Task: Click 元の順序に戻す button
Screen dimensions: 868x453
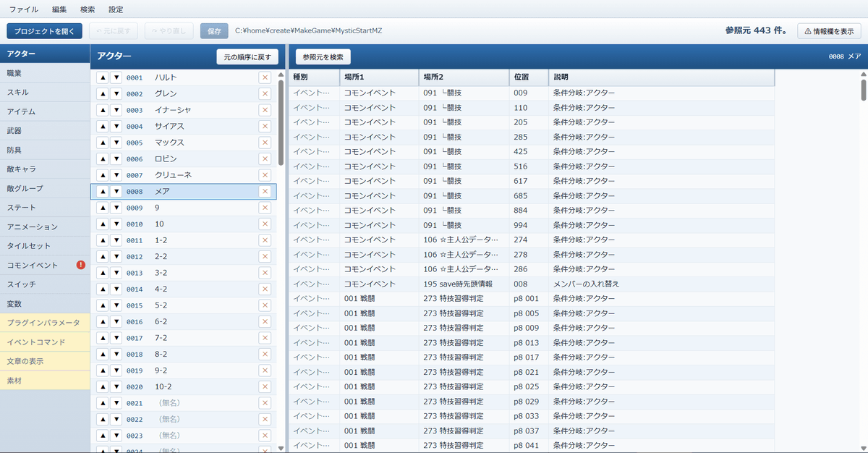Action: pos(247,56)
